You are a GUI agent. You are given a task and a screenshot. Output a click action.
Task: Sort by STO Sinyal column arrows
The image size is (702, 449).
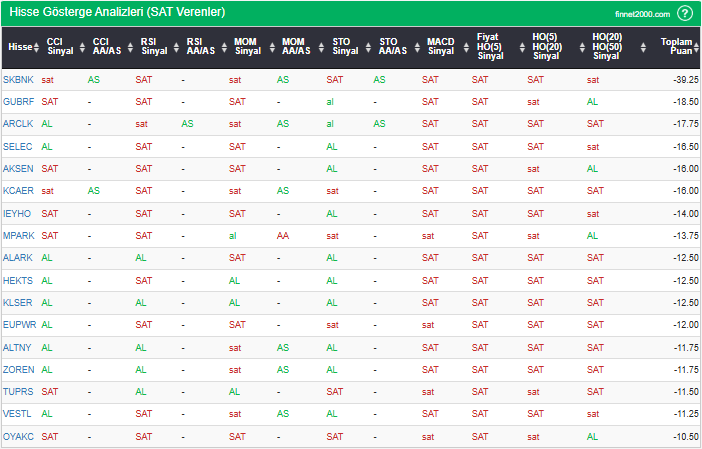click(368, 47)
